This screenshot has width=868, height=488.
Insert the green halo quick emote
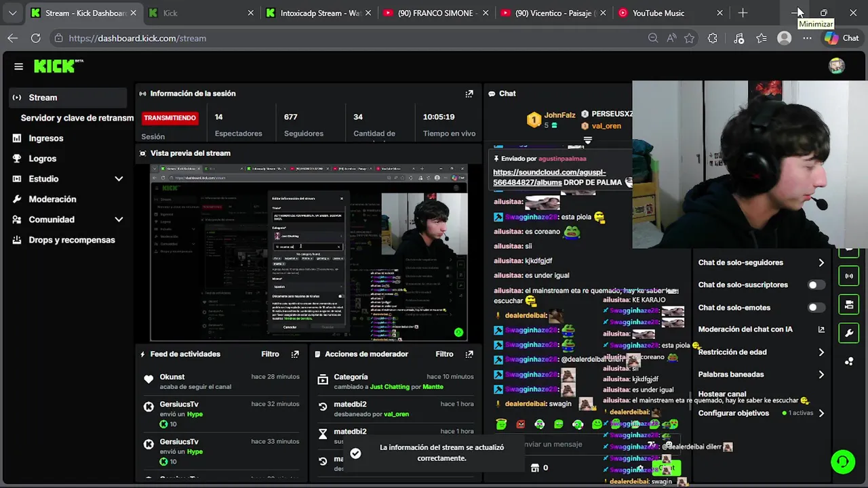point(501,424)
